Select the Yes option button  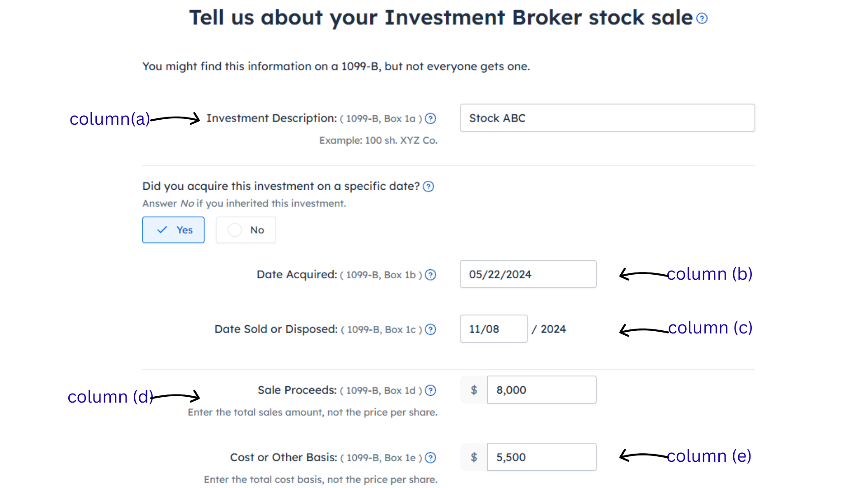tap(173, 230)
